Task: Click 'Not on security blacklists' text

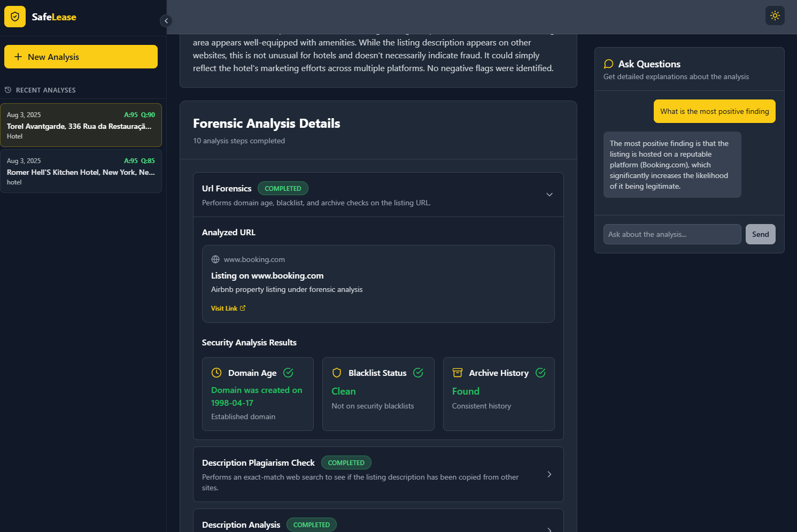Action: (373, 406)
